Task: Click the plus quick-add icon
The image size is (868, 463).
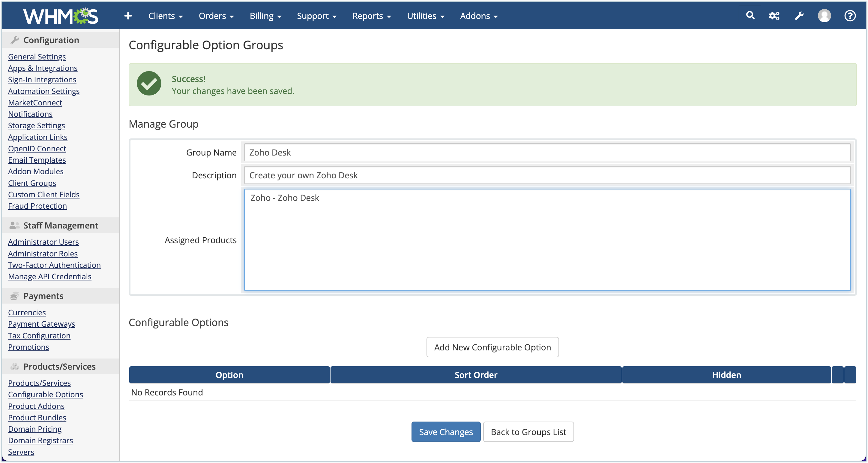Action: point(128,16)
